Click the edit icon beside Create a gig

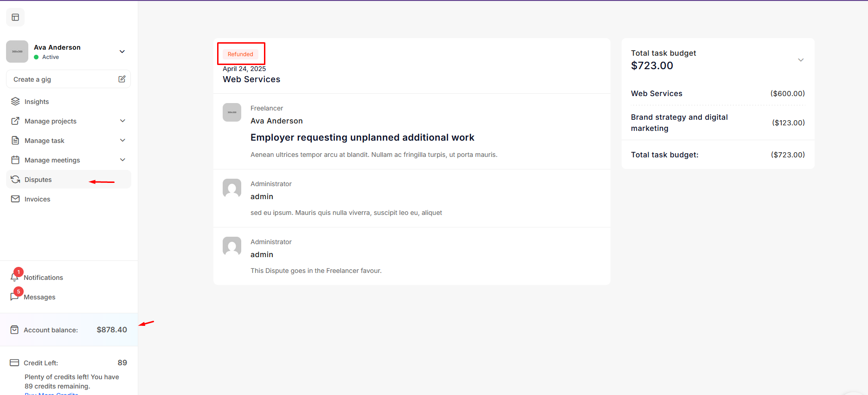[122, 79]
